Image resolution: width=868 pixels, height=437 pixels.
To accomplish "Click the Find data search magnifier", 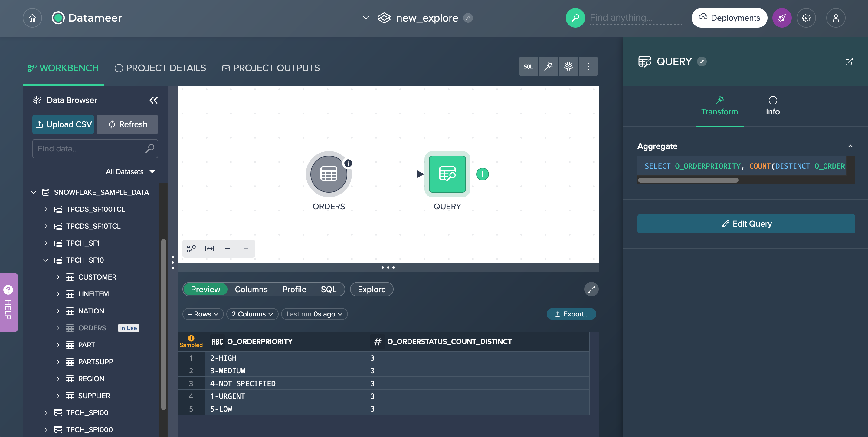I will click(x=150, y=149).
